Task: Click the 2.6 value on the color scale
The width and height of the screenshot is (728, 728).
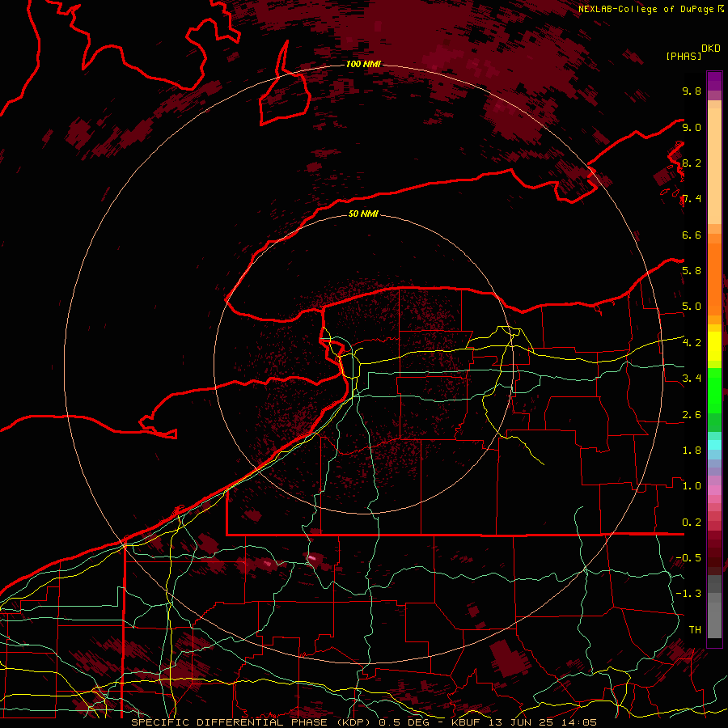Action: (x=692, y=415)
